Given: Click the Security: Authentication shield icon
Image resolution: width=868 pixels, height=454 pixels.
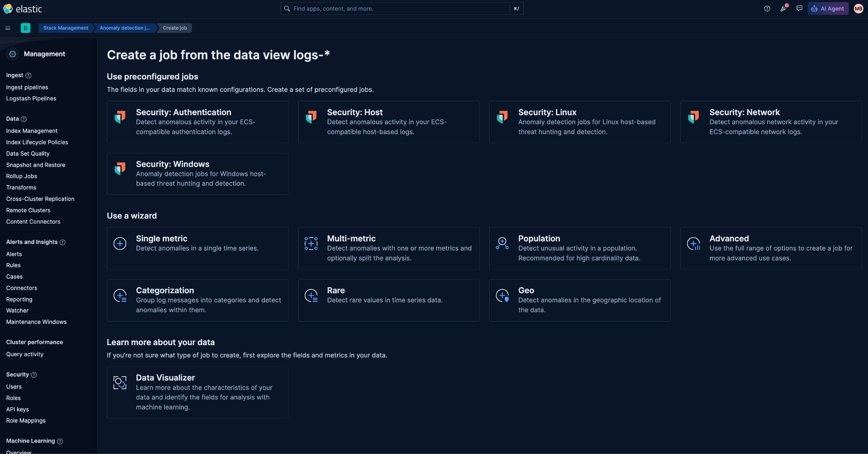Looking at the screenshot, I should pos(120,117).
